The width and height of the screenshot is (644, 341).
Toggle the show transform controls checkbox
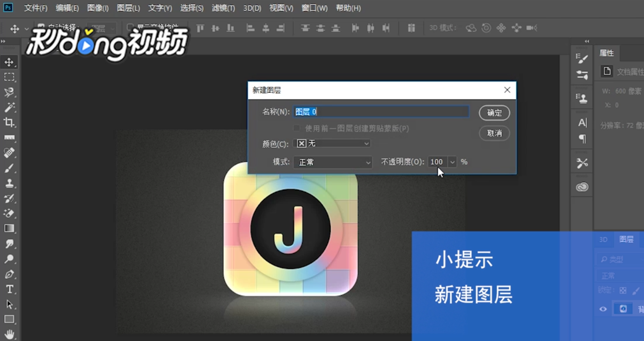[x=131, y=28]
